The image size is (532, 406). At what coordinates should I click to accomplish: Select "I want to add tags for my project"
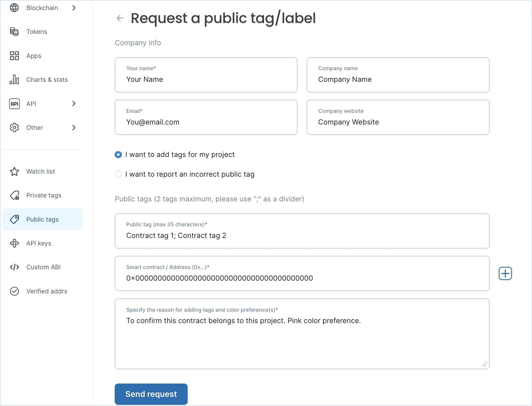pyautogui.click(x=118, y=155)
